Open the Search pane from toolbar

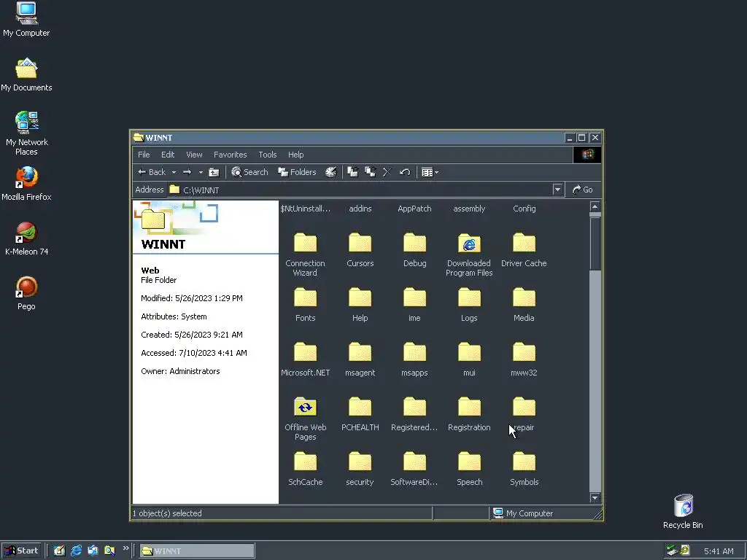point(249,172)
